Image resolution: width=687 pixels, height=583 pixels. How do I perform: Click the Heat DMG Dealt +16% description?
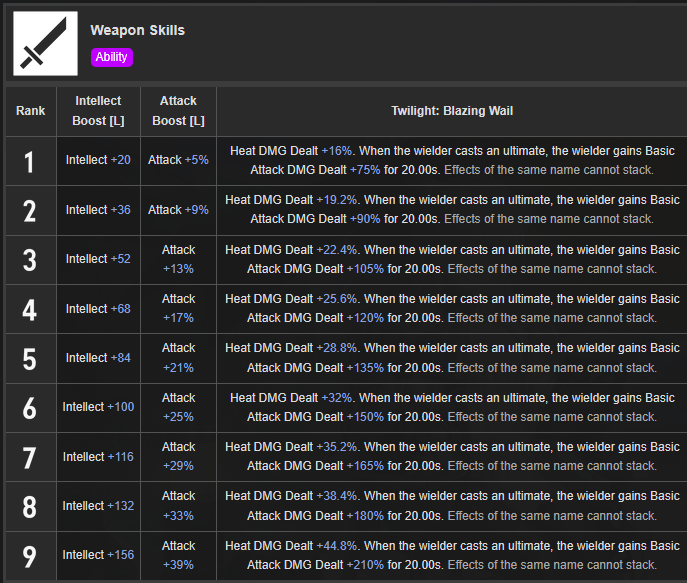click(x=452, y=161)
